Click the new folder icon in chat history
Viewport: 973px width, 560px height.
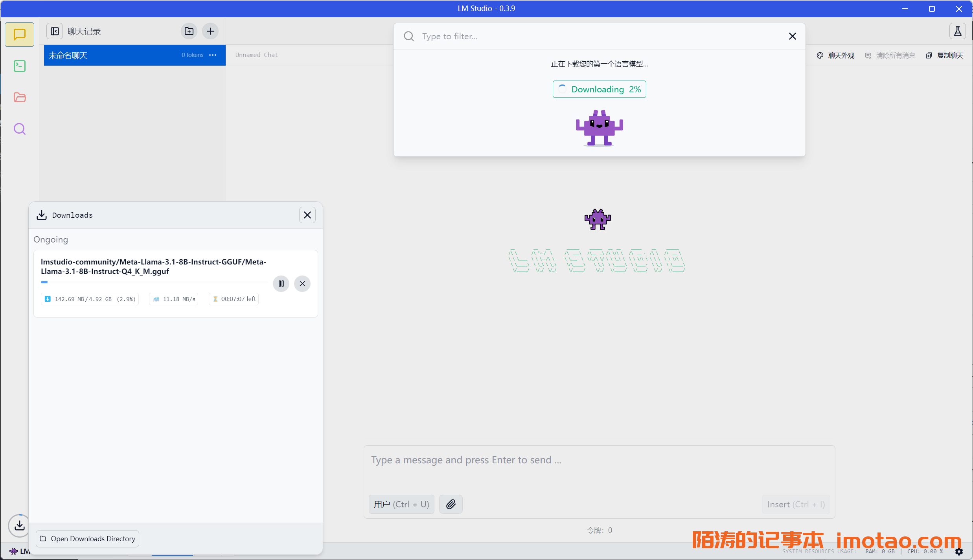(x=189, y=31)
